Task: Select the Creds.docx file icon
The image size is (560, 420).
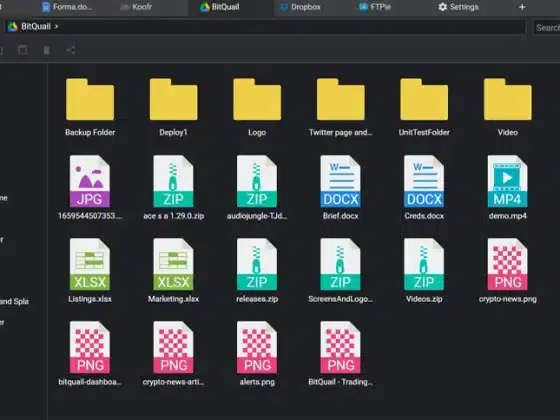Action: (424, 181)
